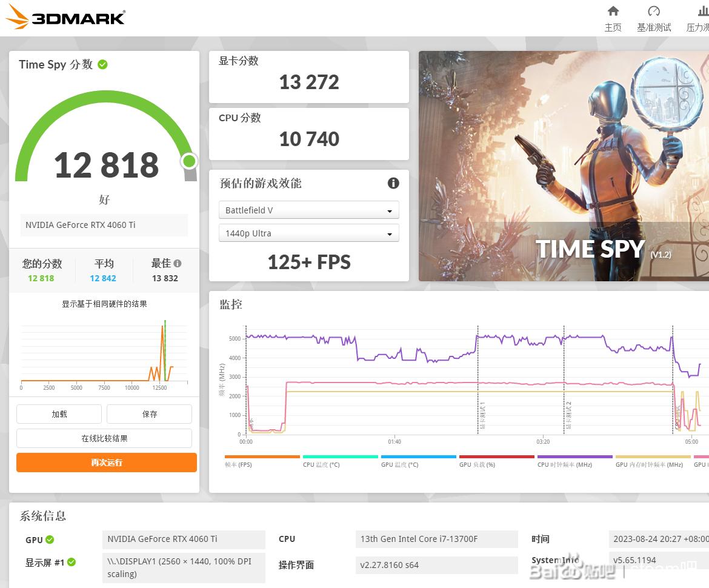The height and width of the screenshot is (588, 709).
Task: Click the 操作界面 version v2.27.8160 s64
Action: click(436, 565)
